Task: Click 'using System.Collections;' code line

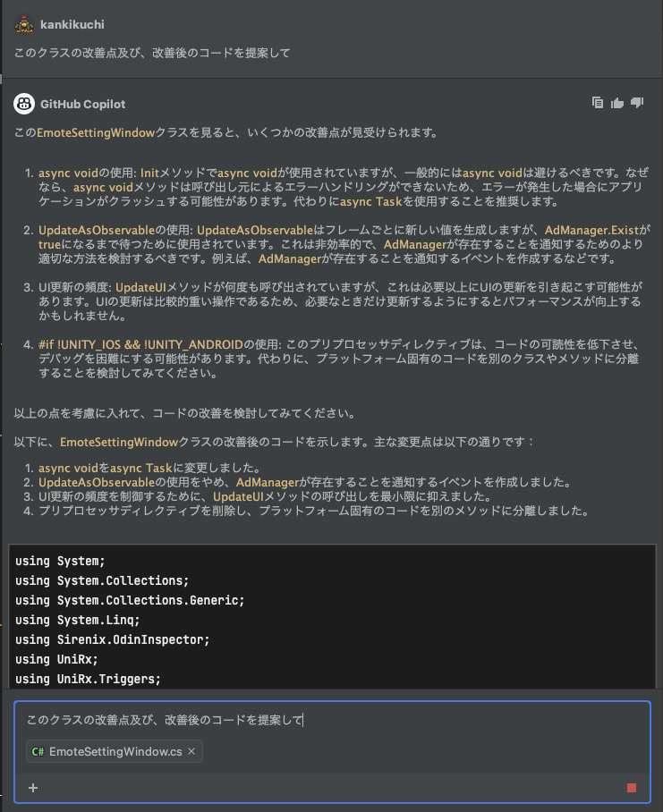Action: click(x=102, y=580)
